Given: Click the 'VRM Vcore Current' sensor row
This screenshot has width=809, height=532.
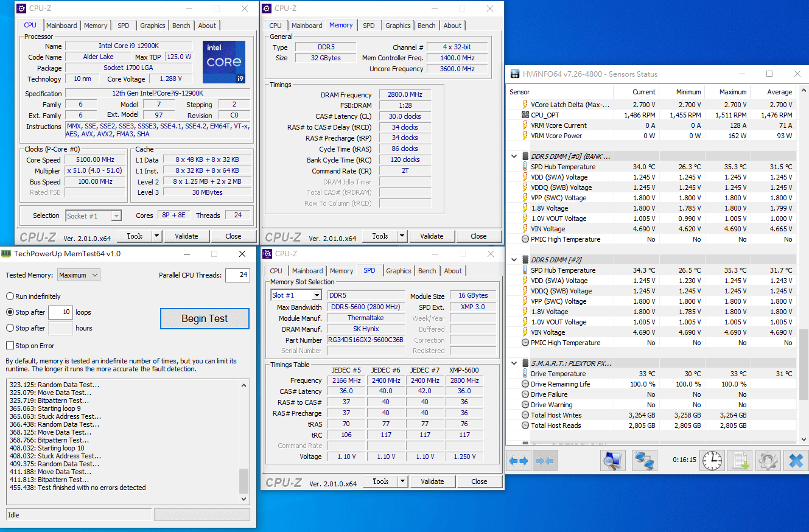Looking at the screenshot, I should coord(653,125).
